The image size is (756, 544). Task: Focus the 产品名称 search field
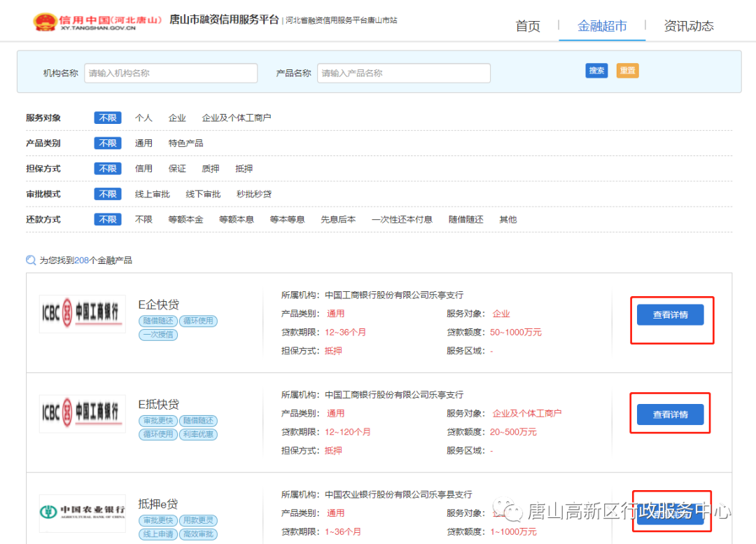tap(403, 74)
